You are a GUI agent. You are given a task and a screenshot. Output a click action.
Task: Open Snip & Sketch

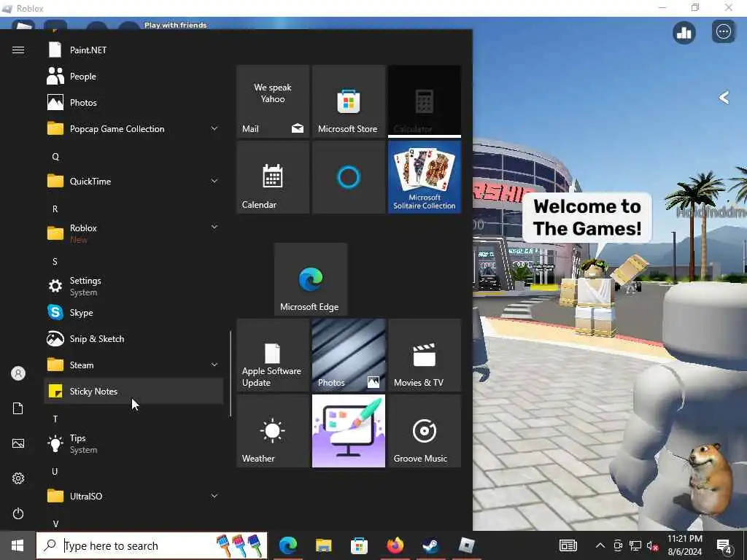(x=133, y=338)
